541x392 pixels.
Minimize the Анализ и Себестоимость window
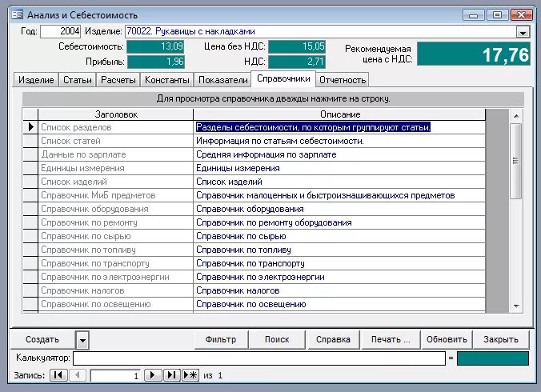[474, 15]
